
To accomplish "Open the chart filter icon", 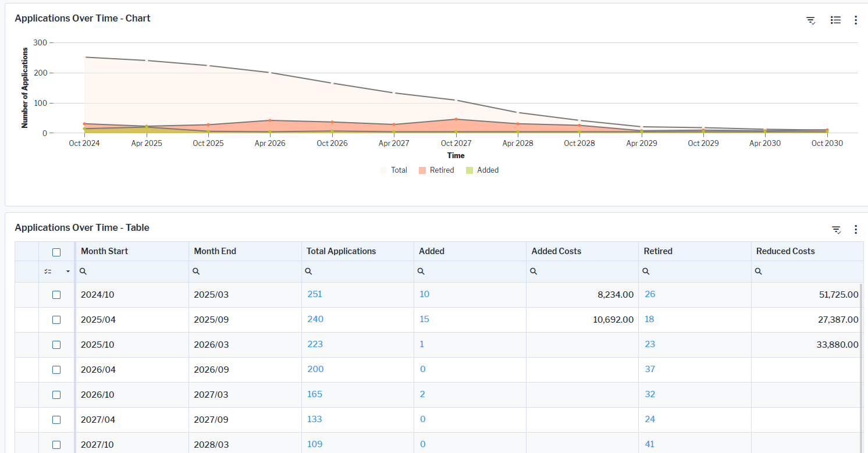I will click(810, 20).
